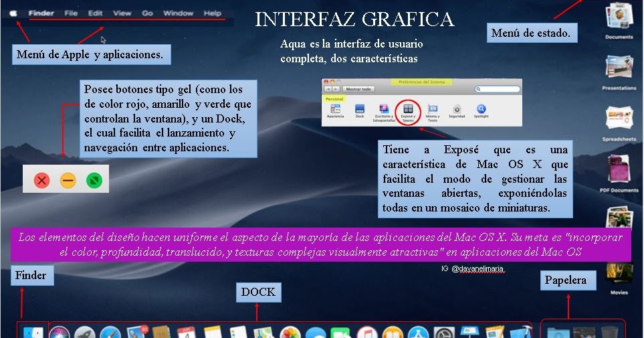Open the Finder menu in menu bar
Image resolution: width=644 pixels, height=338 pixels.
click(41, 13)
